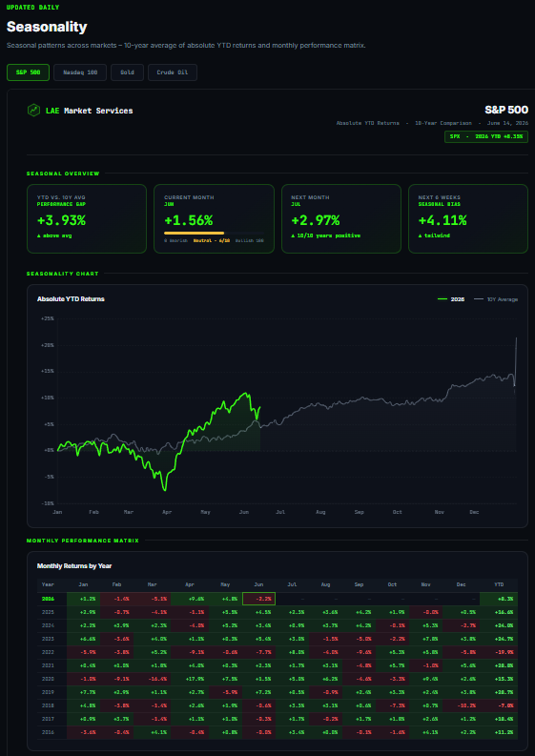Click the "S&P 500" heading at top right
This screenshot has width=535, height=756.
tap(506, 110)
